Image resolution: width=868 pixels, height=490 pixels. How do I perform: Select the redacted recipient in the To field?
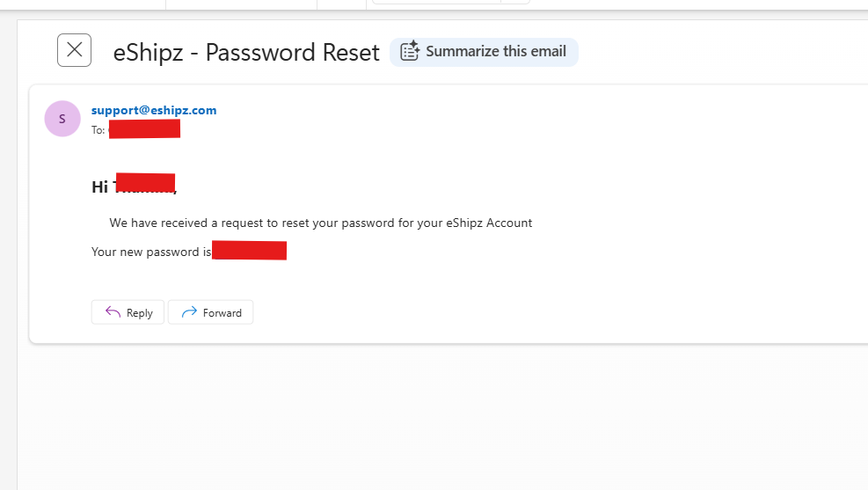click(x=144, y=129)
